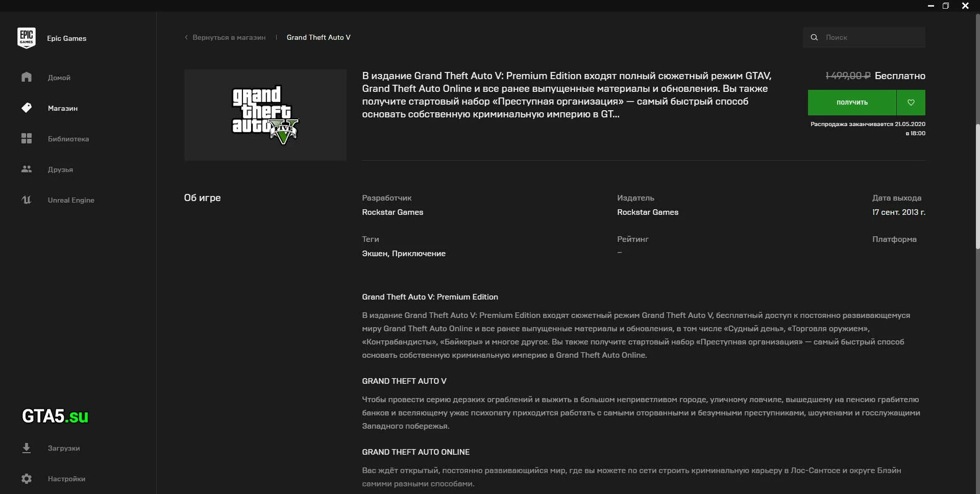The image size is (980, 494).
Task: Click the Загрузки download arrow icon
Action: [x=27, y=448]
